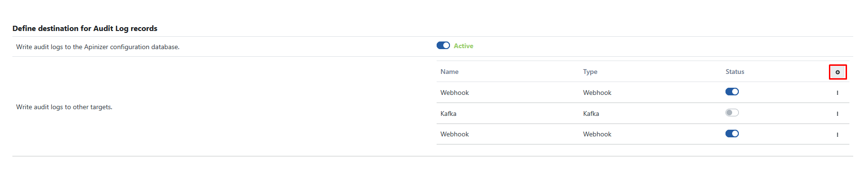The height and width of the screenshot is (175, 868).
Task: Open options menu for the bottom Webhook row
Action: pos(837,134)
